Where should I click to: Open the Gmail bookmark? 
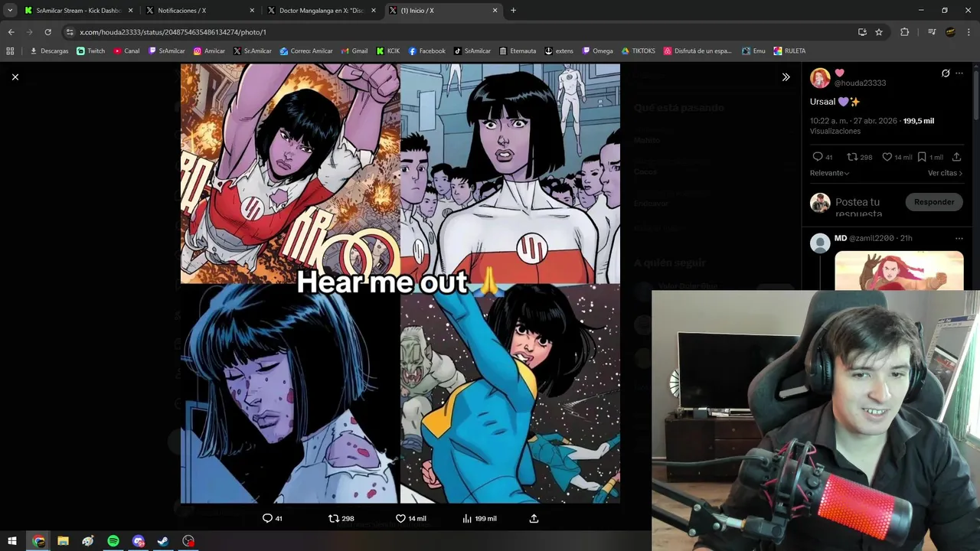pos(354,51)
